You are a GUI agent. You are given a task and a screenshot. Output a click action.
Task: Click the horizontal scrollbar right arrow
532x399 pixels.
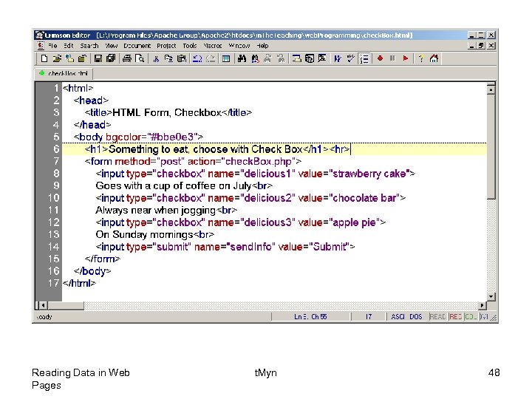pyautogui.click(x=482, y=305)
